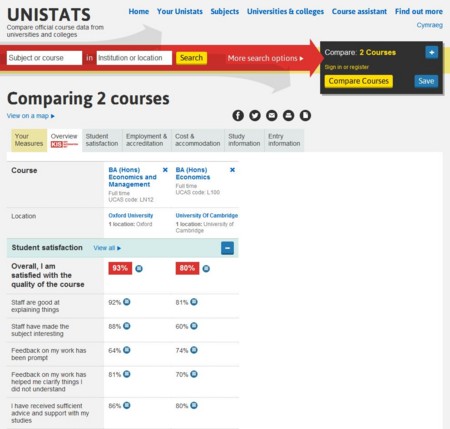Open info icon beside 81% feedback clarity
450x429 pixels.
(x=127, y=374)
